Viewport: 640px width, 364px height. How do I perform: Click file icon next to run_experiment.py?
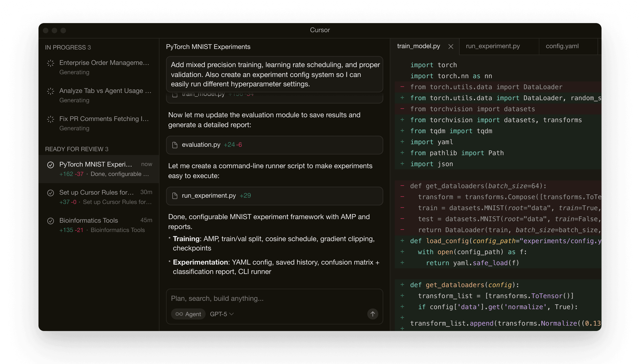click(175, 196)
